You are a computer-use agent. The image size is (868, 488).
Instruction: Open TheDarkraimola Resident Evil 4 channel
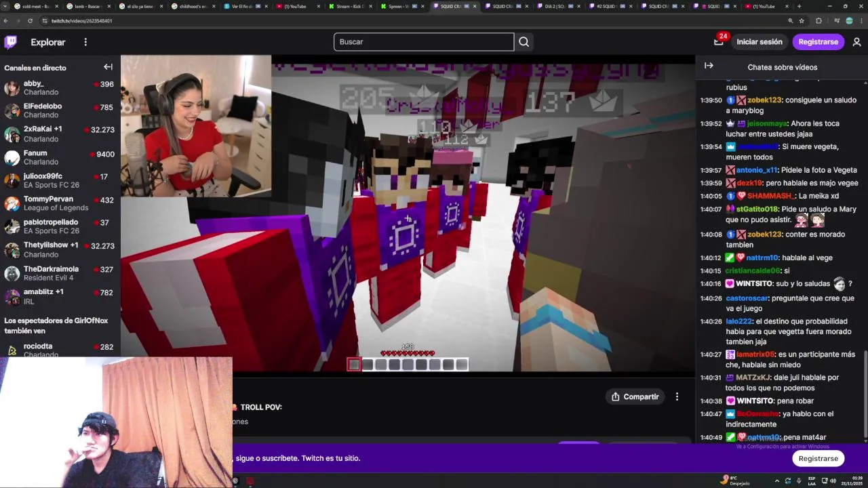60,273
